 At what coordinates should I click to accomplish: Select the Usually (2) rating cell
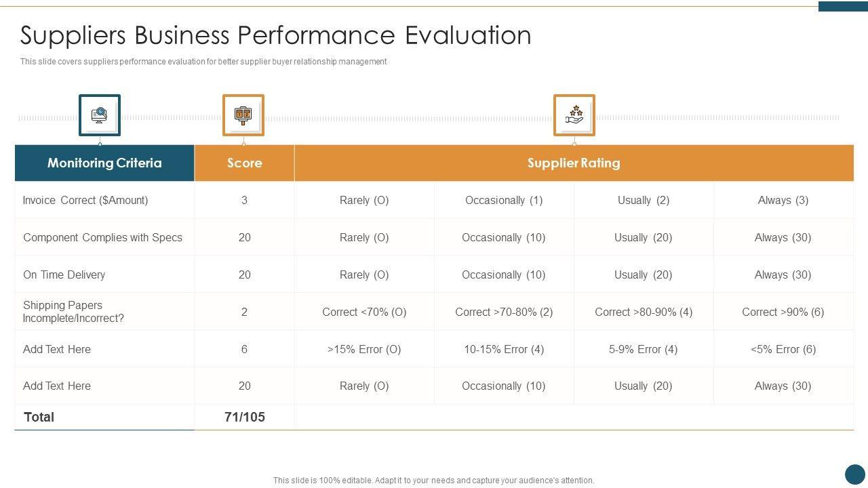(643, 200)
